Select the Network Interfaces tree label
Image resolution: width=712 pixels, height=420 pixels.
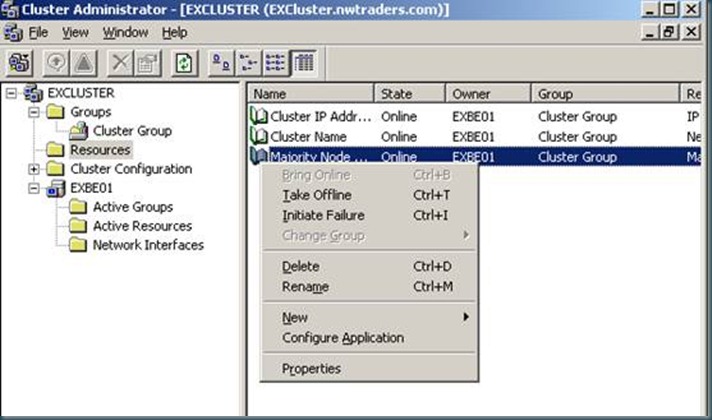(148, 245)
